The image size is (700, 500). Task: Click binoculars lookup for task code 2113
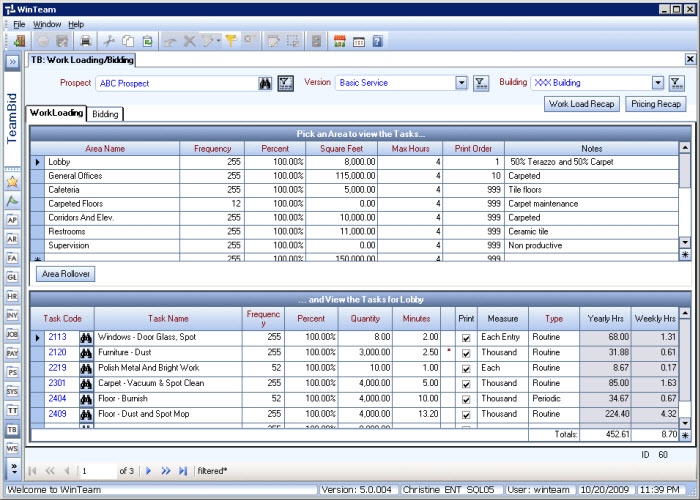pos(86,338)
